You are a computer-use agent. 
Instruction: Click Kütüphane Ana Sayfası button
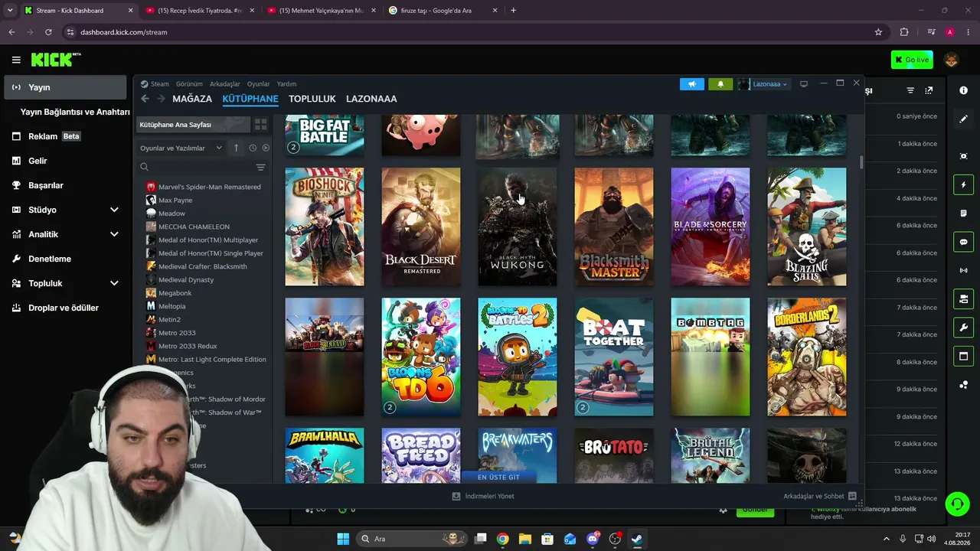tap(193, 125)
